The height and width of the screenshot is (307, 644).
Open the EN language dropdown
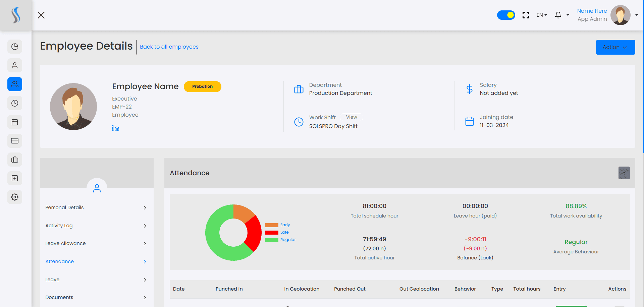coord(542,15)
